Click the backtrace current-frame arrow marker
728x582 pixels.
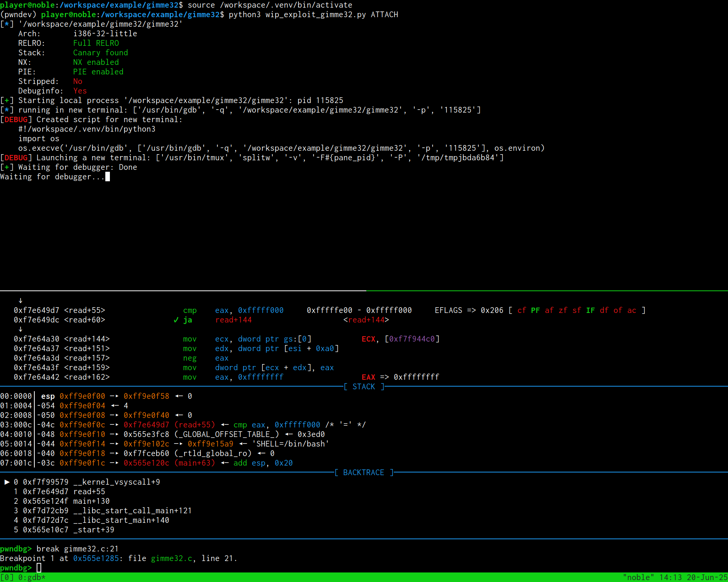click(x=7, y=482)
